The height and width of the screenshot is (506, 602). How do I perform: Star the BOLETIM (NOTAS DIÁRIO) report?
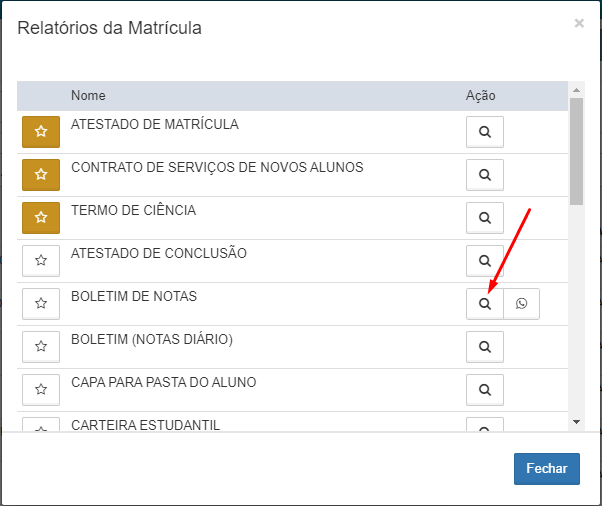coord(41,347)
